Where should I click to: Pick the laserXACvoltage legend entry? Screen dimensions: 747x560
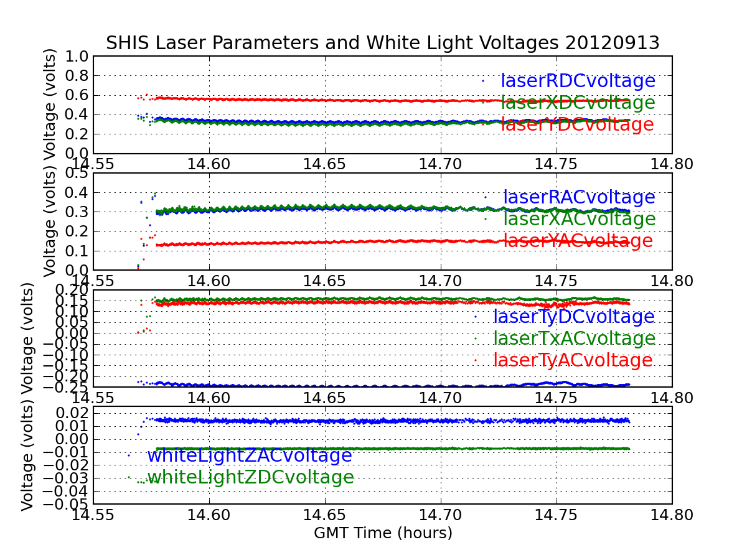click(579, 219)
